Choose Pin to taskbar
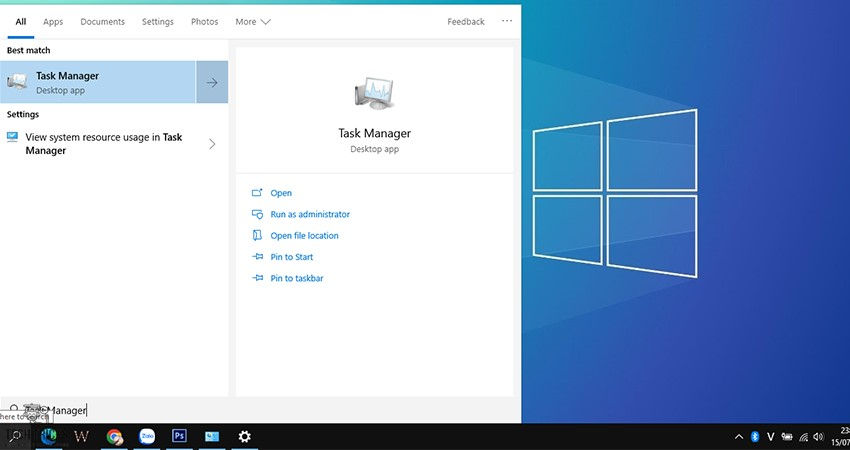 click(297, 278)
